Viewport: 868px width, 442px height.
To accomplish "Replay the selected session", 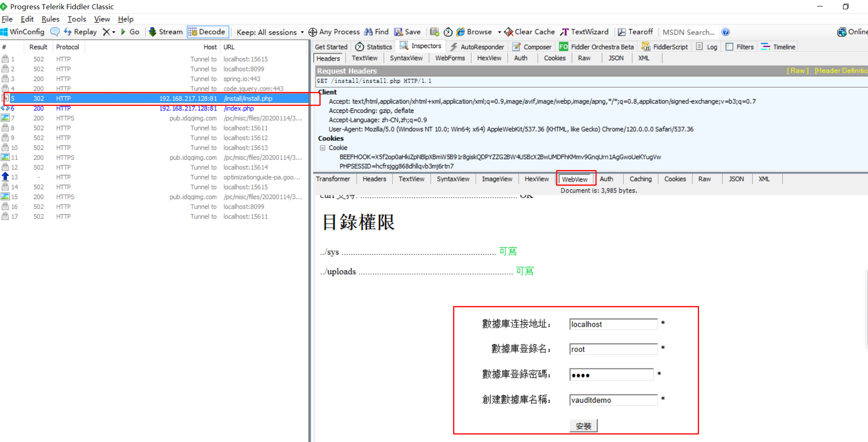I will [80, 32].
